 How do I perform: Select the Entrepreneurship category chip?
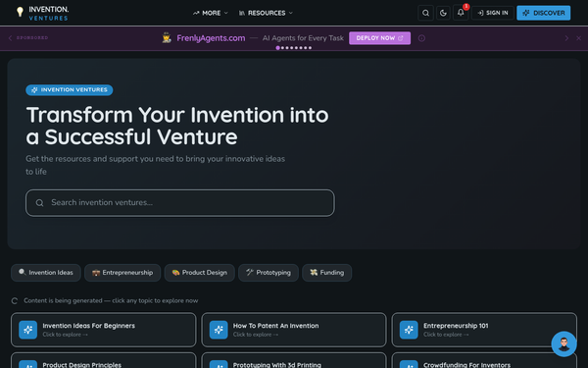pos(122,273)
